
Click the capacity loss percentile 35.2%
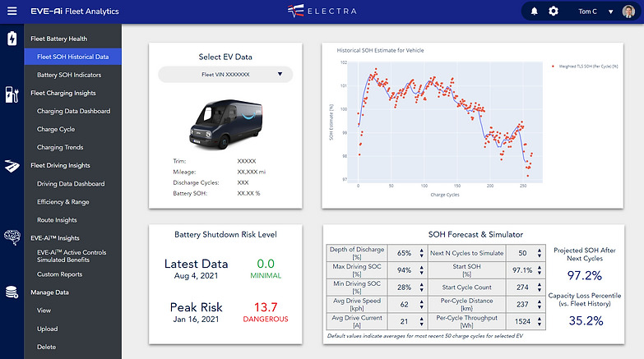pyautogui.click(x=586, y=320)
